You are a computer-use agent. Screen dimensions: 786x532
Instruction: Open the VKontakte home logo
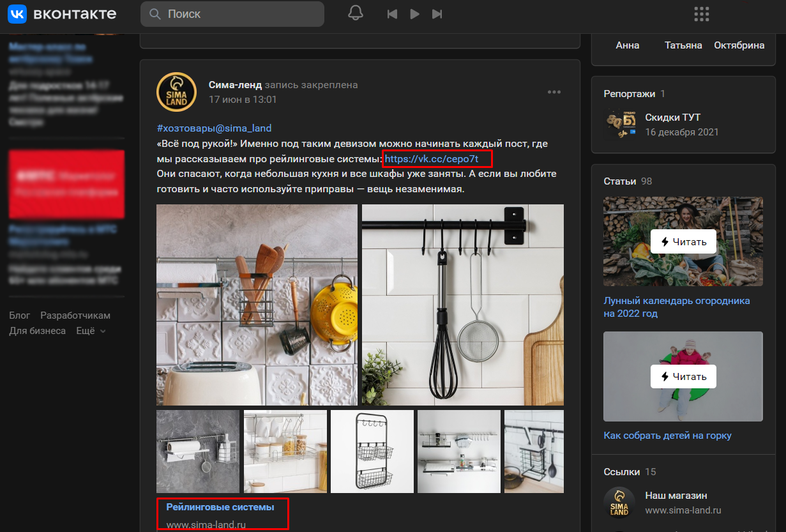pos(62,13)
